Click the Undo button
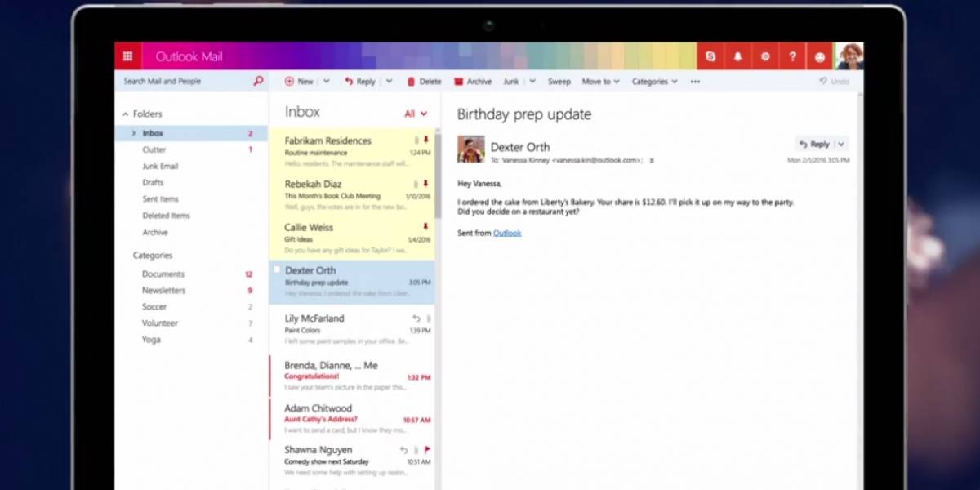 (834, 82)
